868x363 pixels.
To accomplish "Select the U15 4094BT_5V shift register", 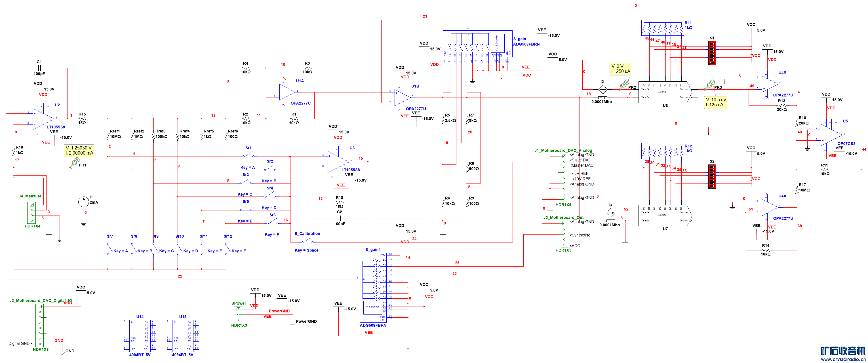I will 182,335.
